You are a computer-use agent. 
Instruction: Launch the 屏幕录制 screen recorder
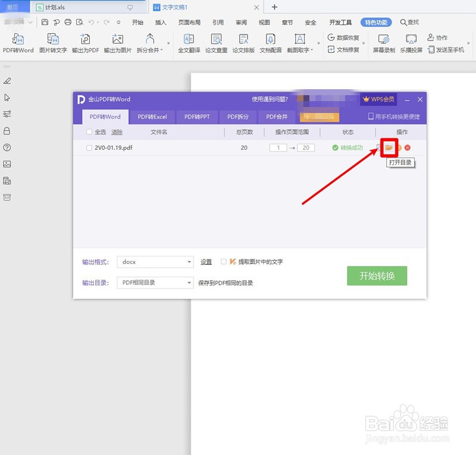(x=384, y=43)
